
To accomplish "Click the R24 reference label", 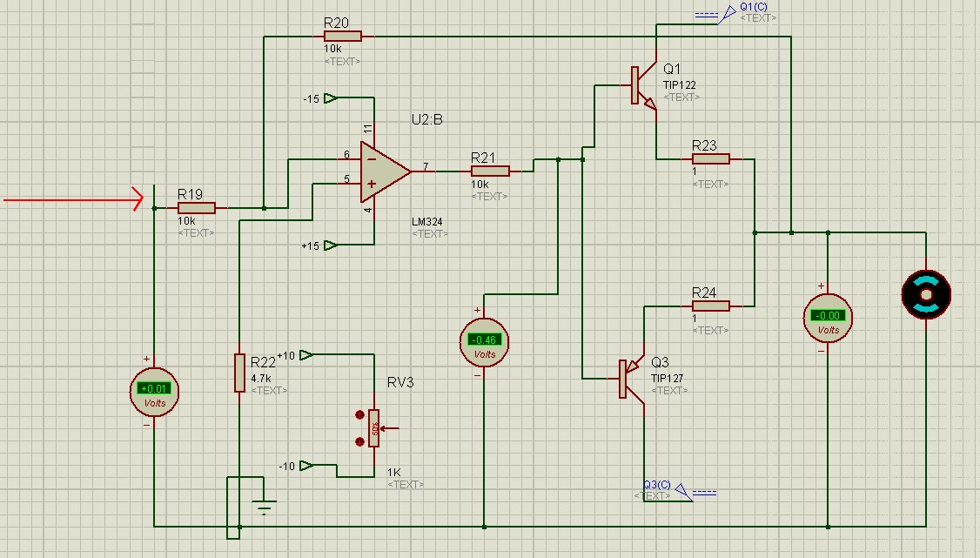I will (x=704, y=292).
